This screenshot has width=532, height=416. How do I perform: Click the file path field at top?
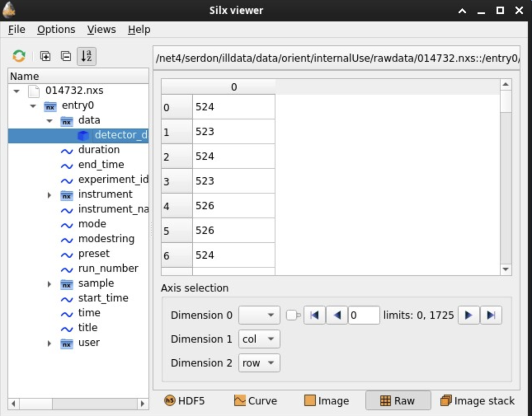click(x=336, y=58)
